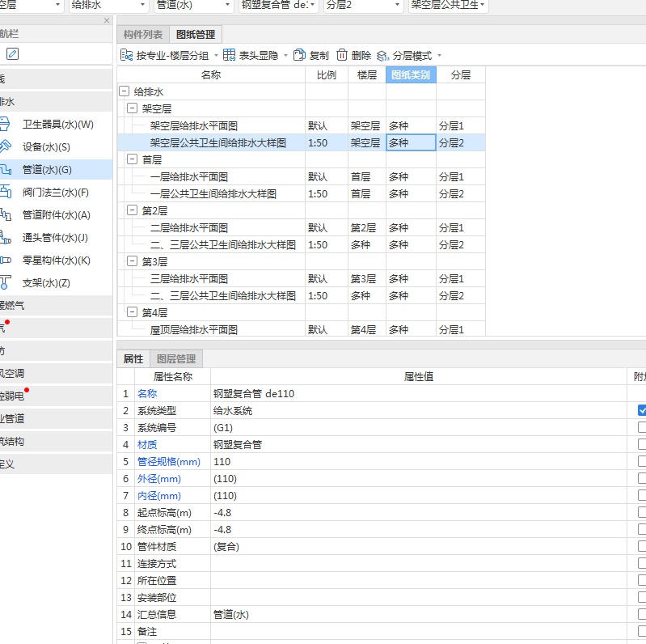Switch to the 图层管理 tab
Screen dimensions: 646x644
pyautogui.click(x=176, y=358)
